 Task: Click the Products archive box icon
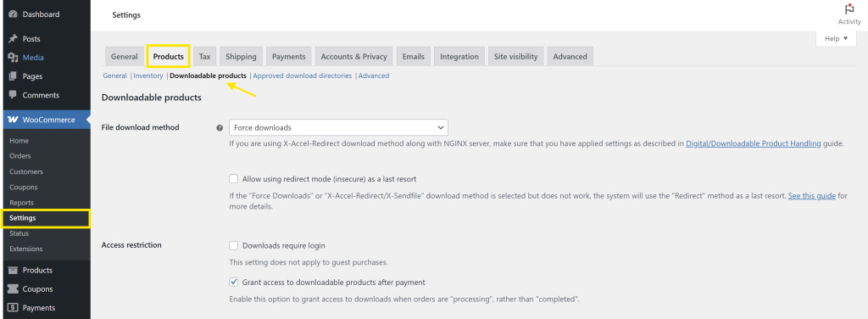14,271
